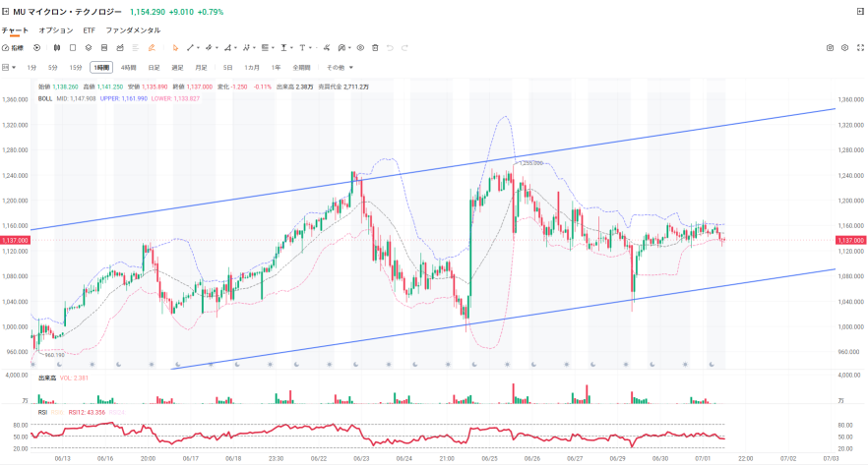Viewport: 868px width, 466px height.
Task: Toggle the orange drawing toolbar pencil icon
Action: point(152,48)
